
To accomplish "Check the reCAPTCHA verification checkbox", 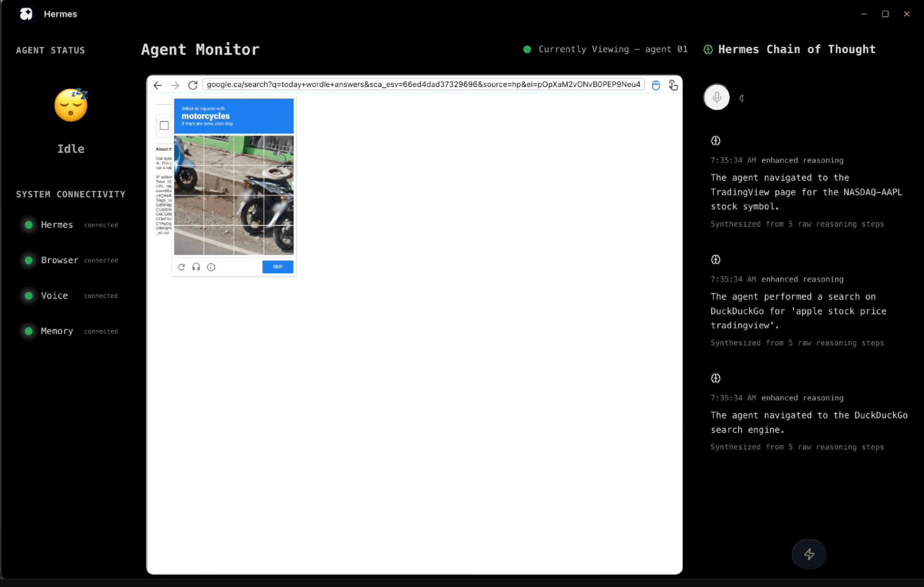I will coord(164,125).
